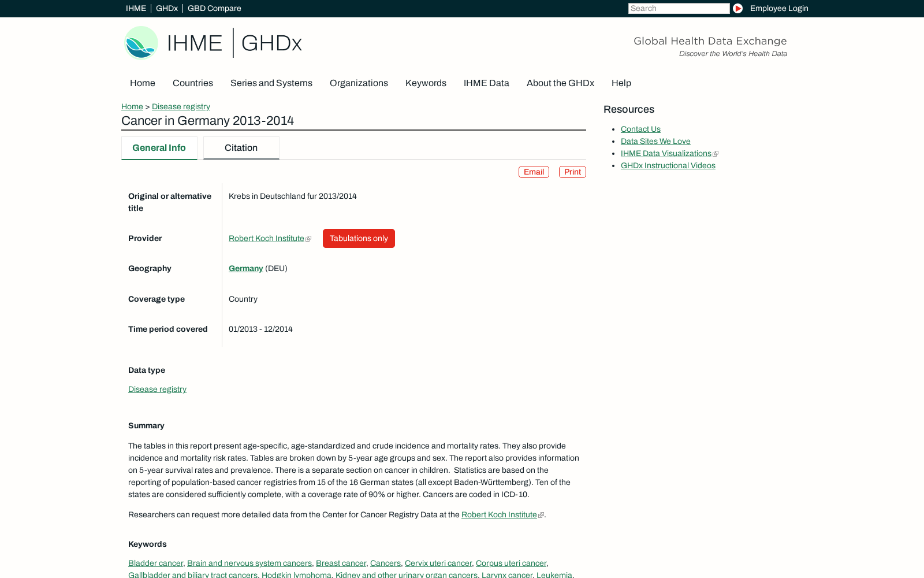This screenshot has width=924, height=578.
Task: Open the IHME Data menu
Action: pos(486,83)
